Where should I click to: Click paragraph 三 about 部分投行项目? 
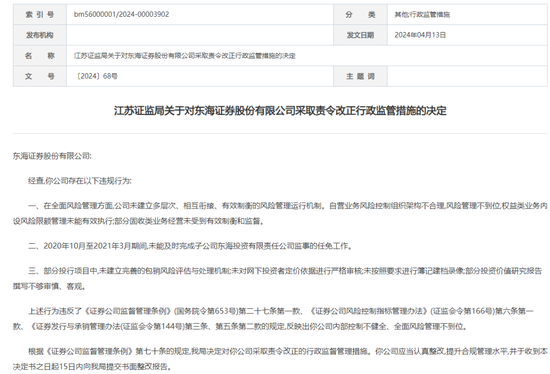click(x=278, y=279)
